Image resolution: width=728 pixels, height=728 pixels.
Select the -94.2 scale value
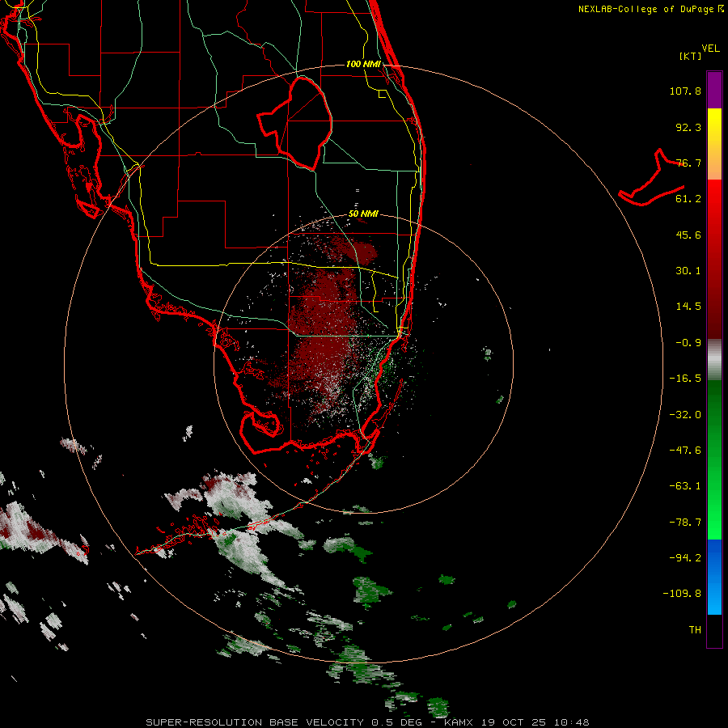(685, 558)
